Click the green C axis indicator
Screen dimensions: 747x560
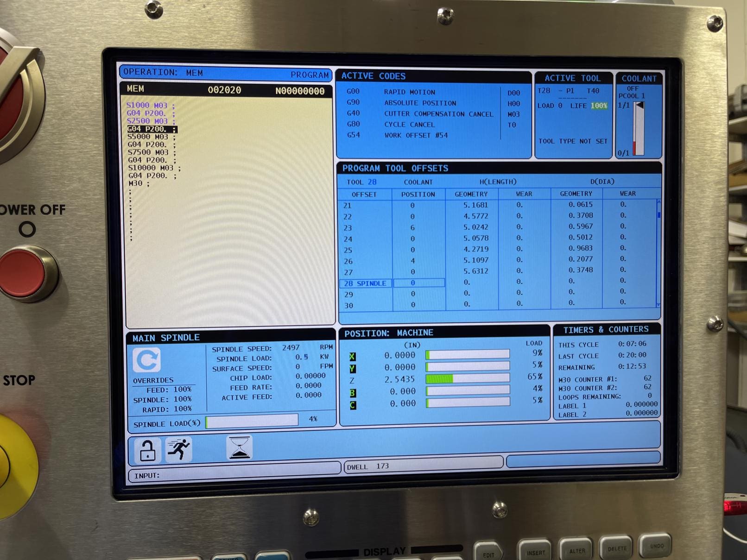click(353, 405)
